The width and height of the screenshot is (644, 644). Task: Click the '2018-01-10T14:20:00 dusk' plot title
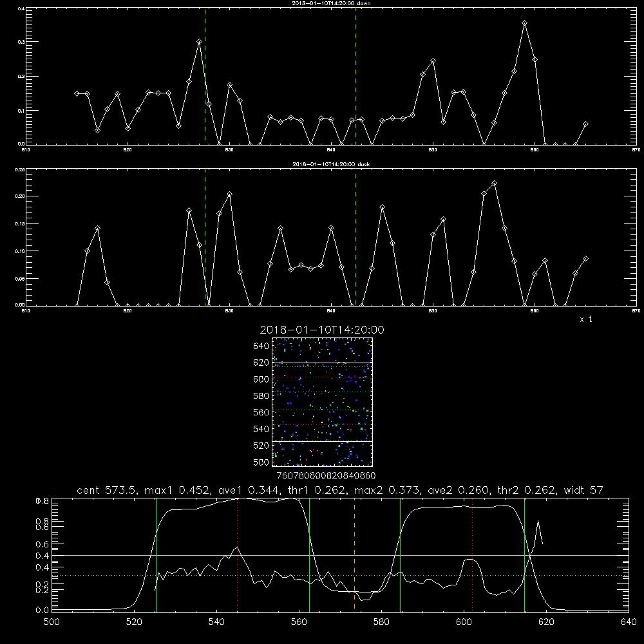(x=331, y=164)
